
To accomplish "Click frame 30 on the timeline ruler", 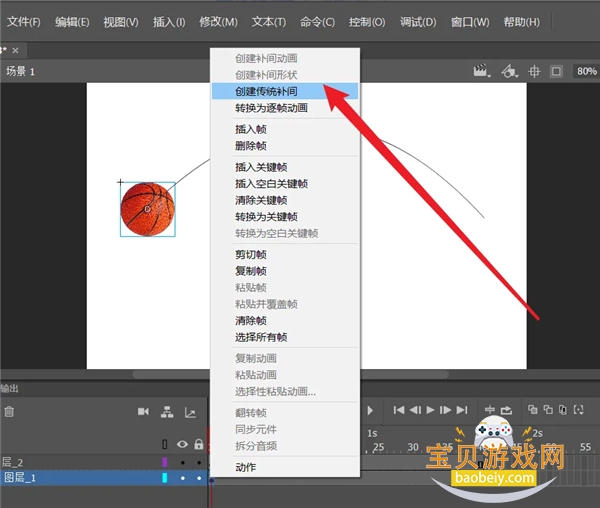I will coord(413,447).
